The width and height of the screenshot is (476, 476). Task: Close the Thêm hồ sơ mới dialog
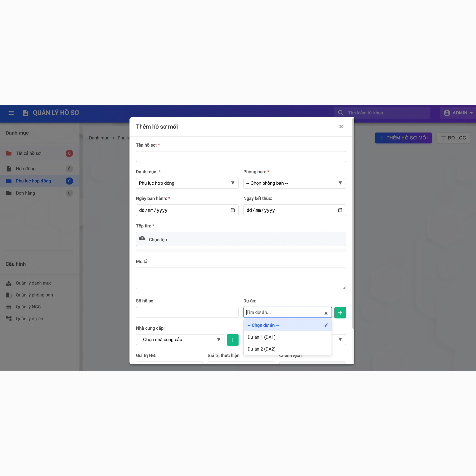click(x=341, y=126)
